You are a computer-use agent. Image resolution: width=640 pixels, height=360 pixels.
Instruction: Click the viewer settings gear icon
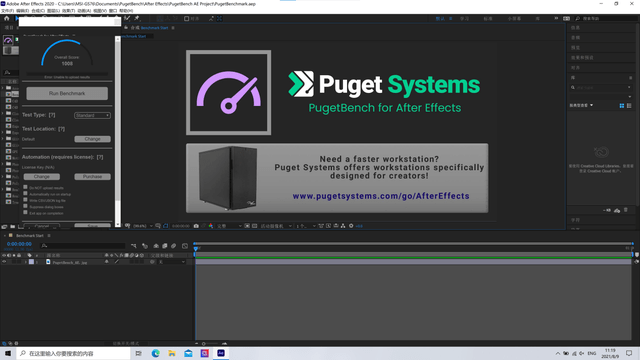coord(351,226)
